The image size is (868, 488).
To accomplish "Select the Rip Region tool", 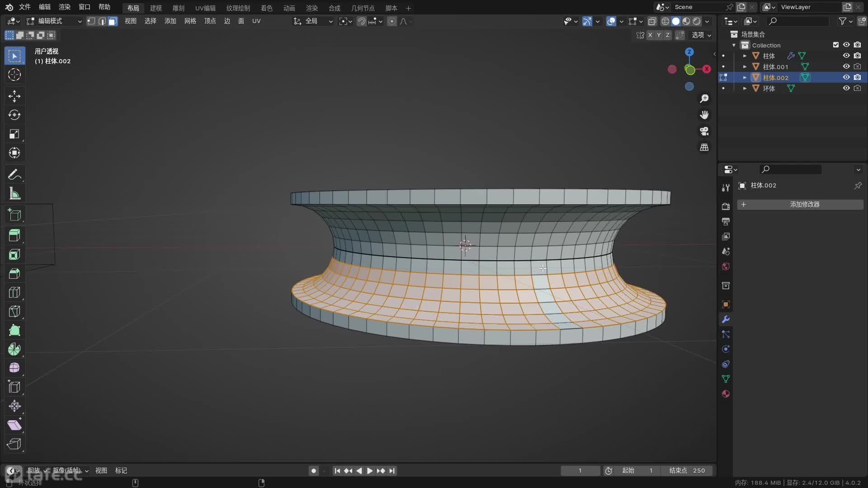I will pos(14,444).
